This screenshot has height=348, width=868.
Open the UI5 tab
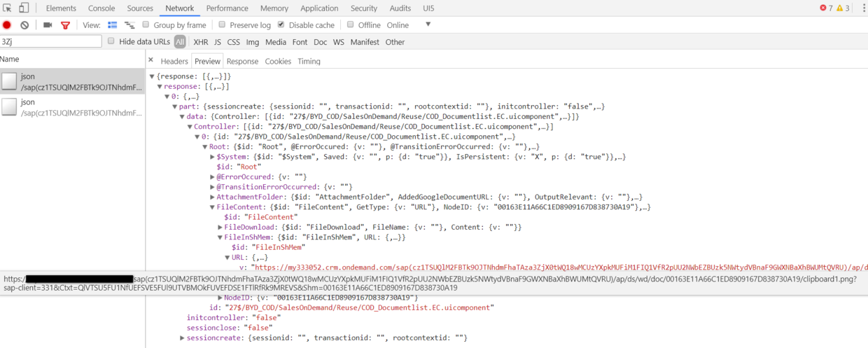click(428, 8)
